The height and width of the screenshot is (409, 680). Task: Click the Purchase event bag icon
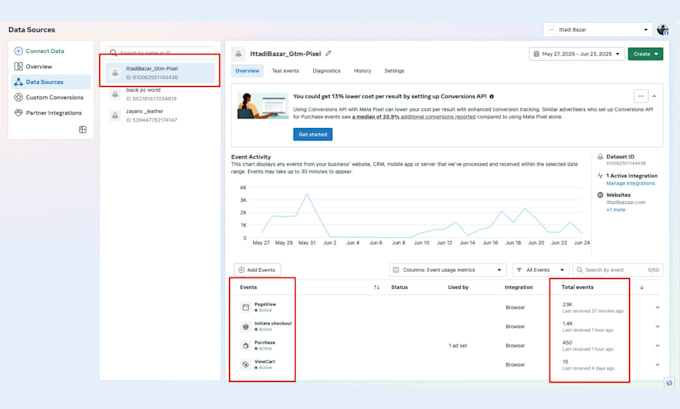tap(245, 345)
